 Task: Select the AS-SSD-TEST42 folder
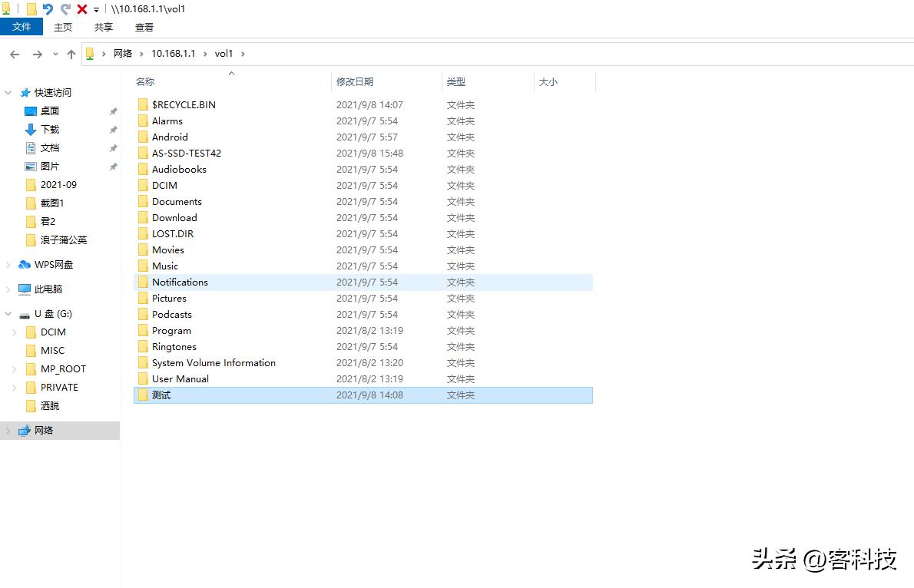pyautogui.click(x=186, y=154)
